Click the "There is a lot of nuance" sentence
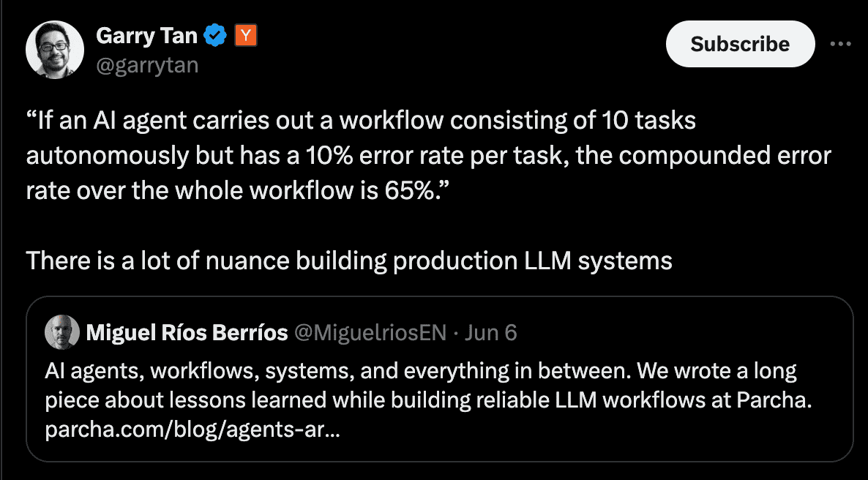This screenshot has height=480, width=868. (x=349, y=260)
